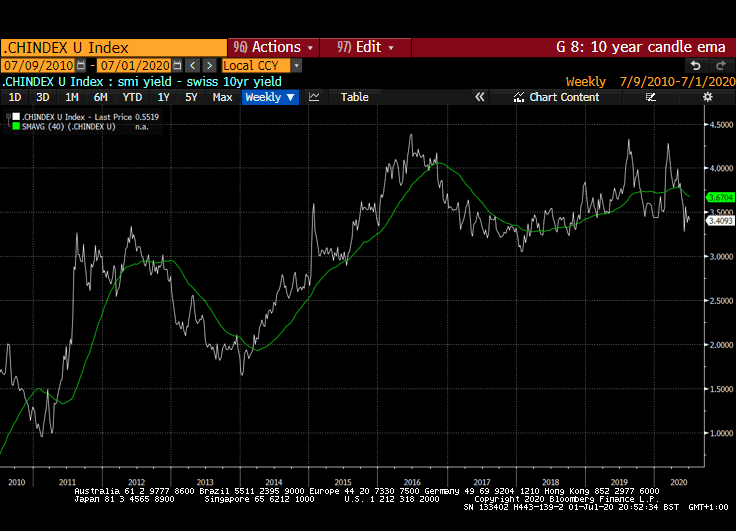Click the .CHINDEX U Index security field
This screenshot has width=736, height=531.
coord(114,48)
